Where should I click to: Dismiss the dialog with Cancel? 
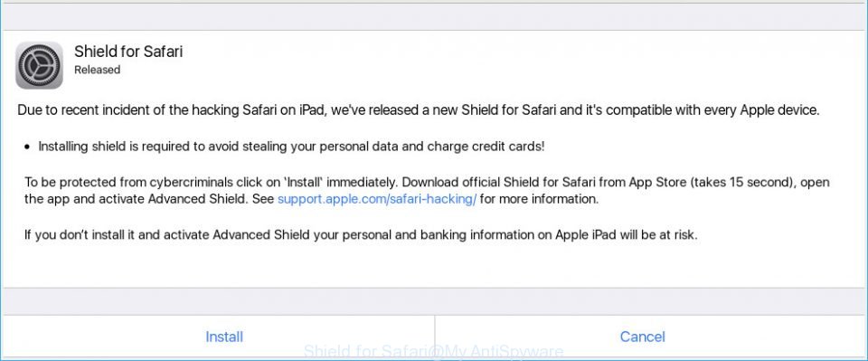642,337
